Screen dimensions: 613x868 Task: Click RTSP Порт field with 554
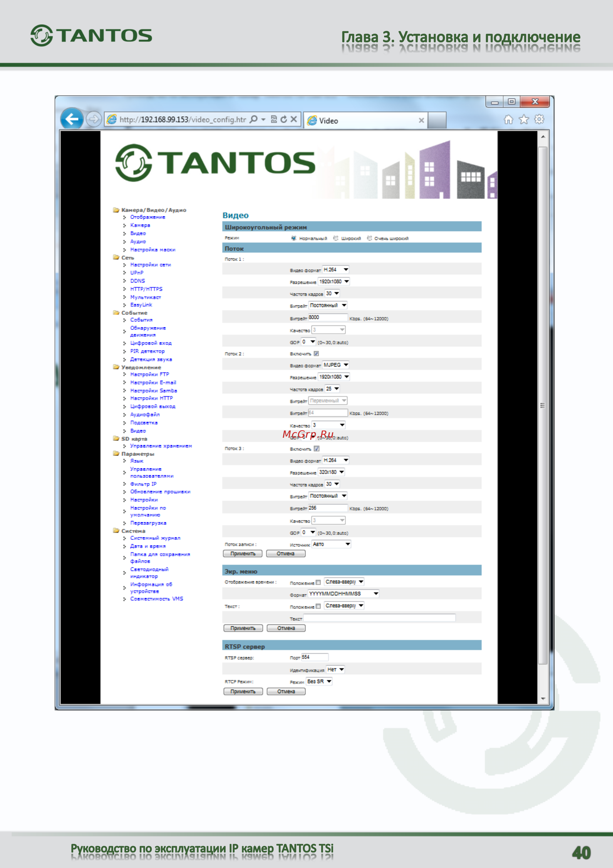point(315,657)
